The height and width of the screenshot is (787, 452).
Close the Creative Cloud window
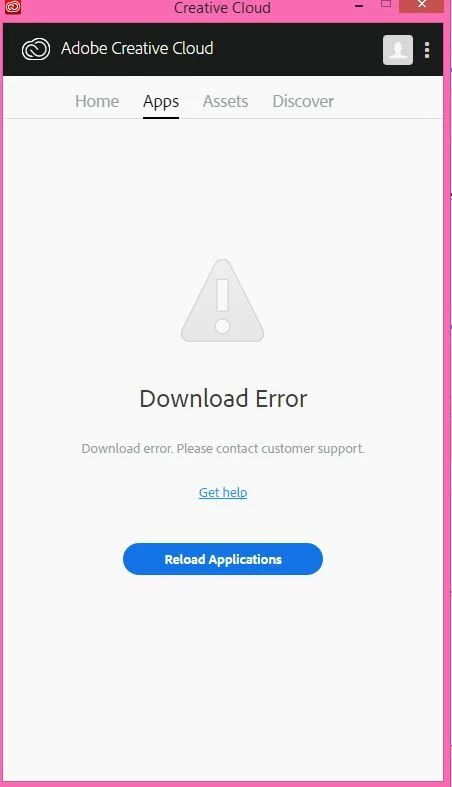click(421, 5)
